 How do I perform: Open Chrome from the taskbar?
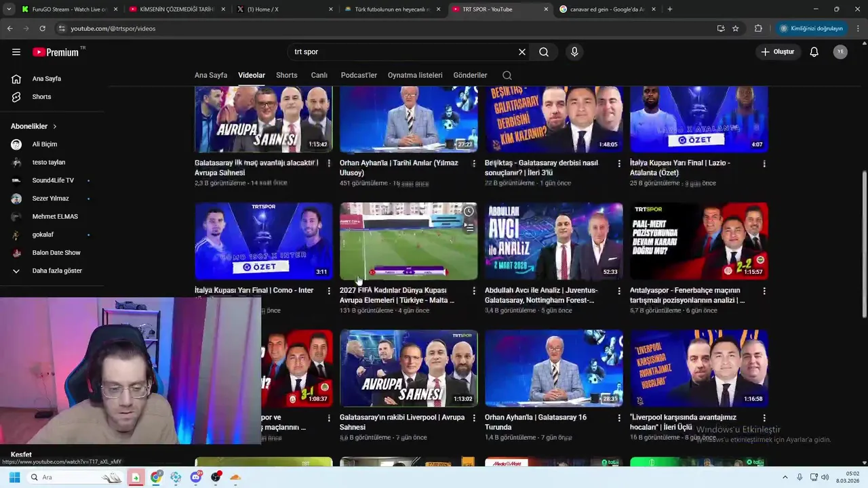156,477
